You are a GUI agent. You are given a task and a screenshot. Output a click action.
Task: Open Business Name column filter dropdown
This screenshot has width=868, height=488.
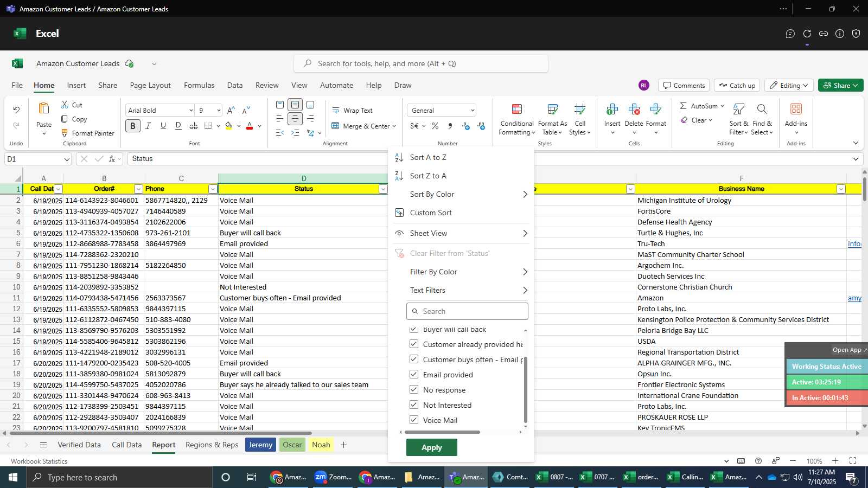click(841, 189)
